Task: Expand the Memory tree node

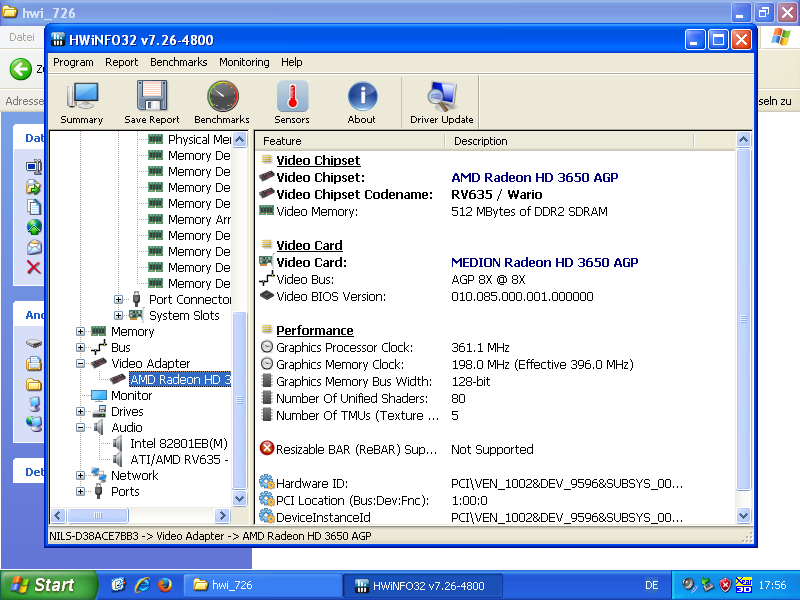Action: (x=80, y=332)
